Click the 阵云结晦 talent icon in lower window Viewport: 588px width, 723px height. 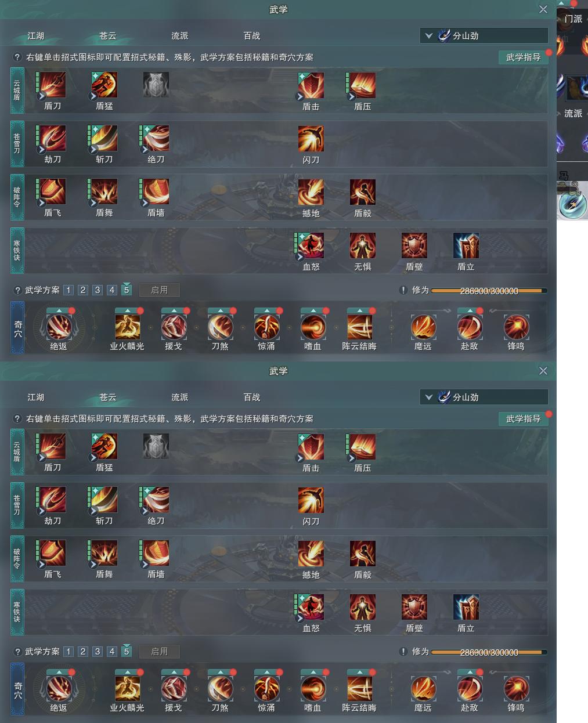(x=359, y=689)
